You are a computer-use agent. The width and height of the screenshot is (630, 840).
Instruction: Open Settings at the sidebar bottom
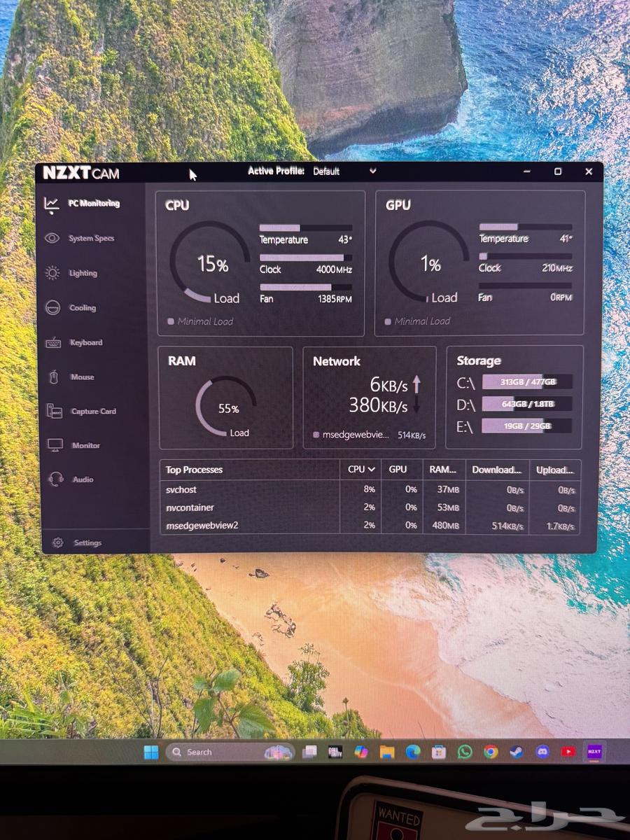tap(78, 542)
